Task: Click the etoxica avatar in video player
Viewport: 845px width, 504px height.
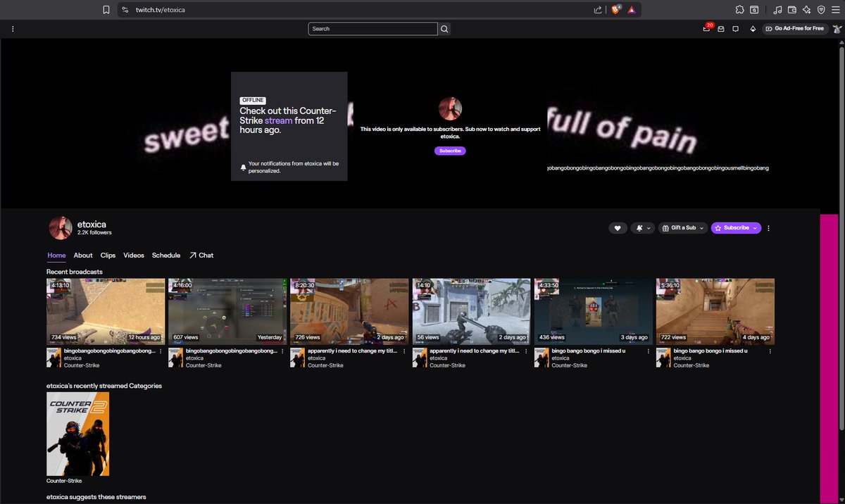Action: pos(450,109)
